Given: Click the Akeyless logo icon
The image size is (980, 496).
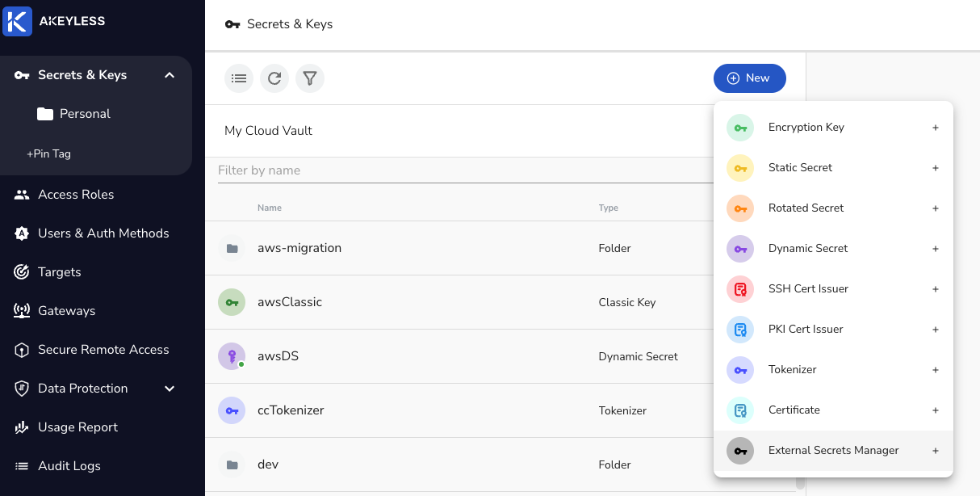Looking at the screenshot, I should [18, 21].
